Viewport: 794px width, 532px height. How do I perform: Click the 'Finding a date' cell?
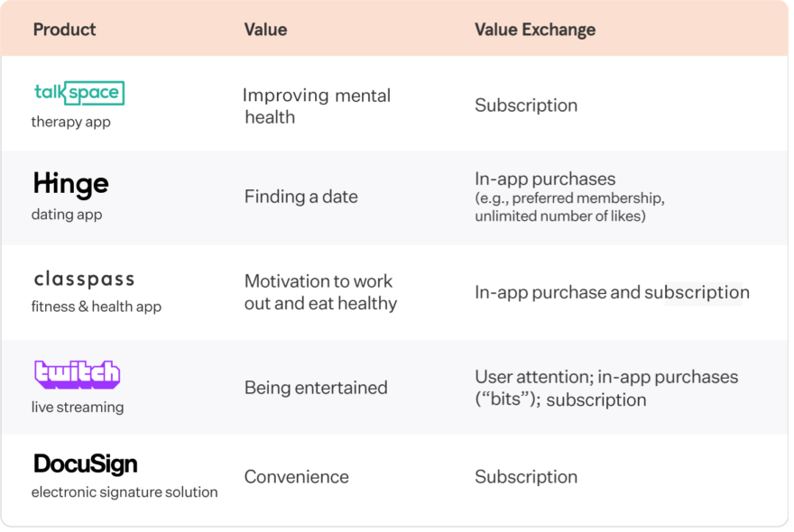pos(300,197)
